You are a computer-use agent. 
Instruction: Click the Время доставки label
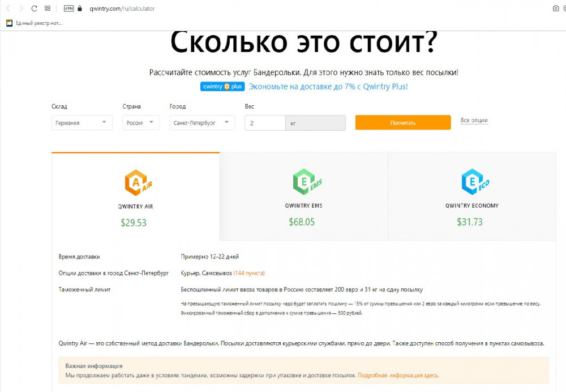(x=79, y=257)
